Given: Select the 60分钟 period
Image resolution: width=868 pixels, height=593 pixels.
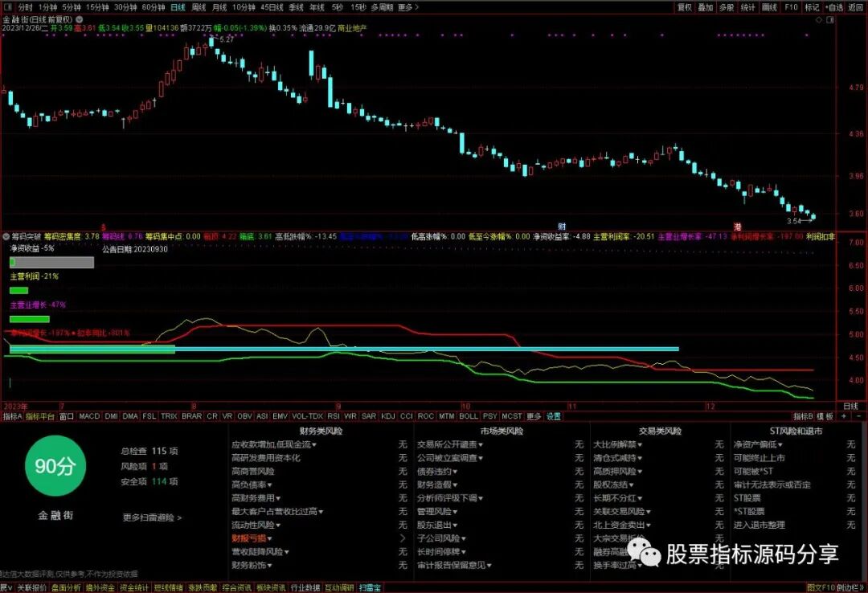Looking at the screenshot, I should point(154,7).
